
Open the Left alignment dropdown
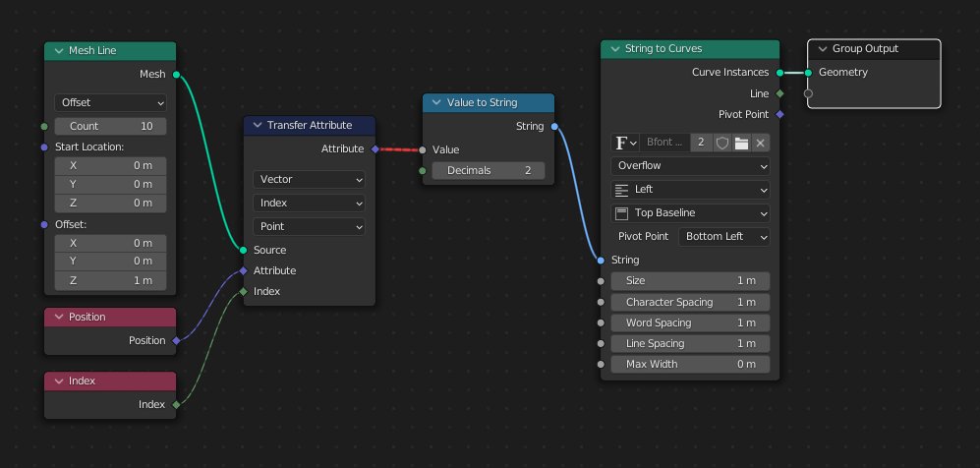point(690,190)
